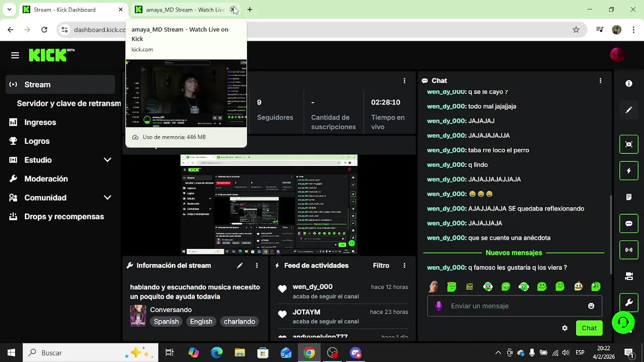644x362 pixels.
Task: Toggle the broadcast signal sidebar icon
Action: point(629,250)
